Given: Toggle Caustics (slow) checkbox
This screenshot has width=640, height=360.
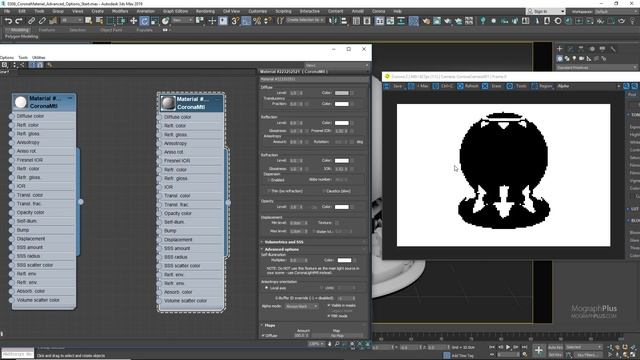Looking at the screenshot, I should pyautogui.click(x=323, y=191).
